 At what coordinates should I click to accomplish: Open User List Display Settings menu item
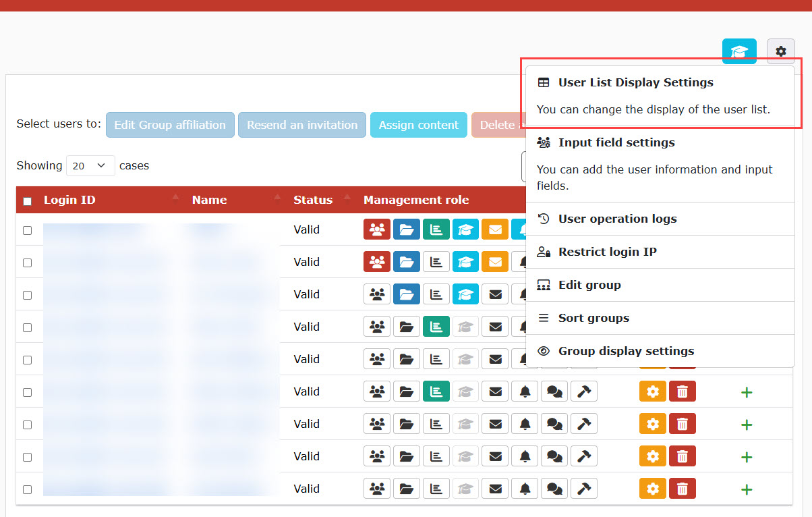pyautogui.click(x=635, y=82)
